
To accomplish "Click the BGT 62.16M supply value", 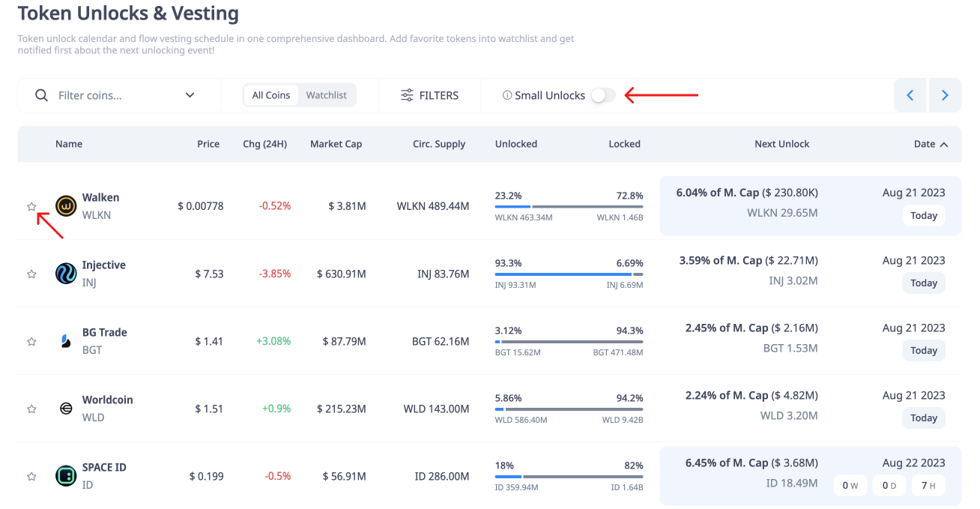I will (x=441, y=341).
